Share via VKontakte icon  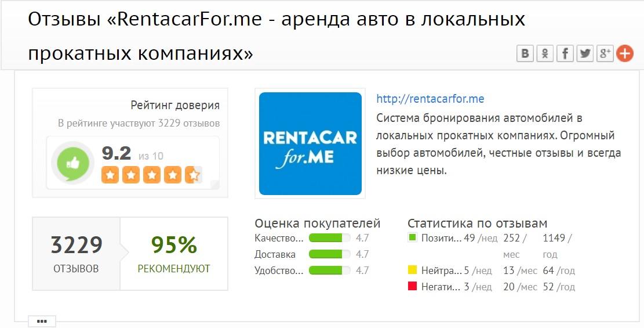coord(525,53)
